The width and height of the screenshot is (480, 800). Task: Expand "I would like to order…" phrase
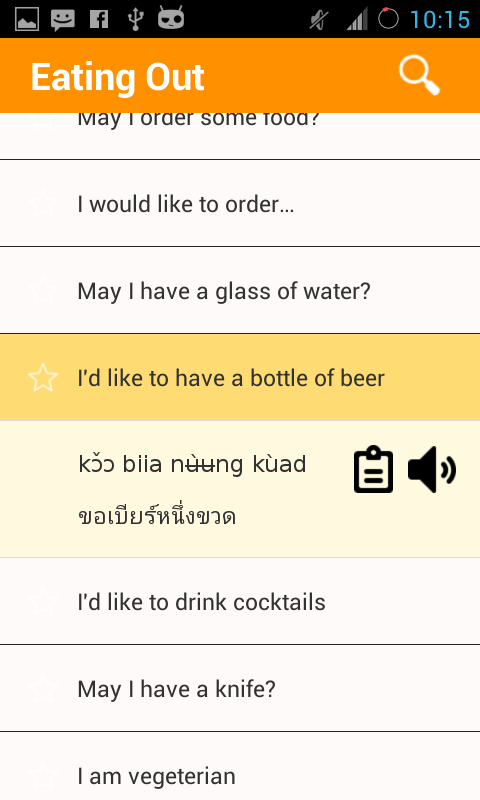click(x=240, y=204)
